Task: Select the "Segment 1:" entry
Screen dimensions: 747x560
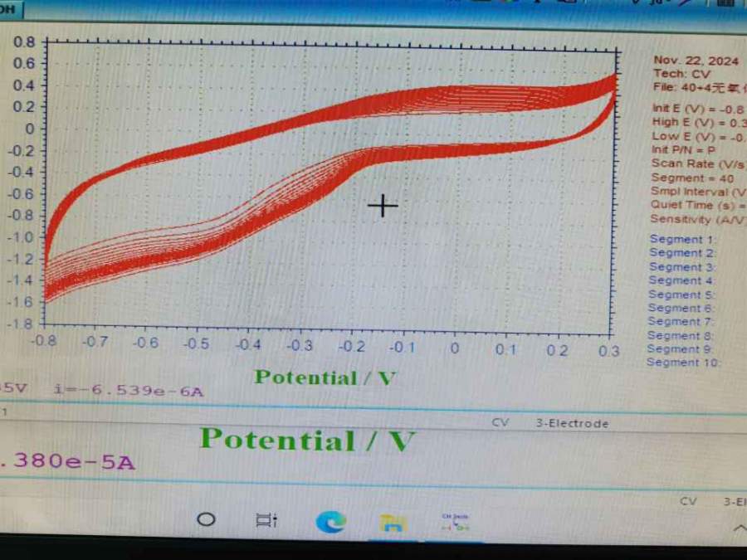Action: [x=683, y=239]
